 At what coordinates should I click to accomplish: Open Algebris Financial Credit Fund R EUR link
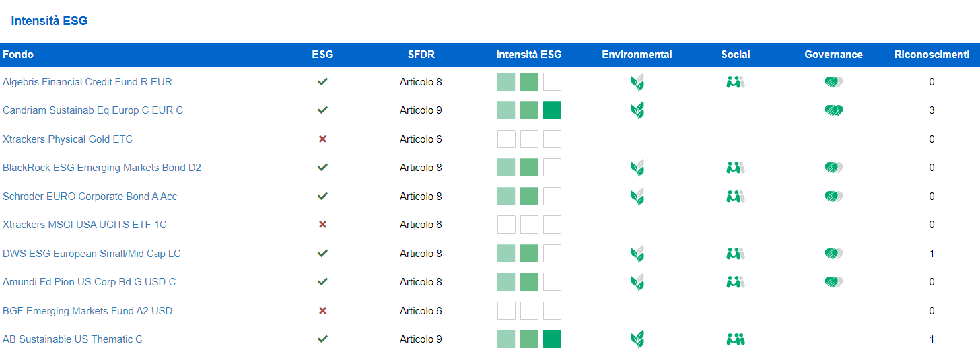(x=87, y=82)
